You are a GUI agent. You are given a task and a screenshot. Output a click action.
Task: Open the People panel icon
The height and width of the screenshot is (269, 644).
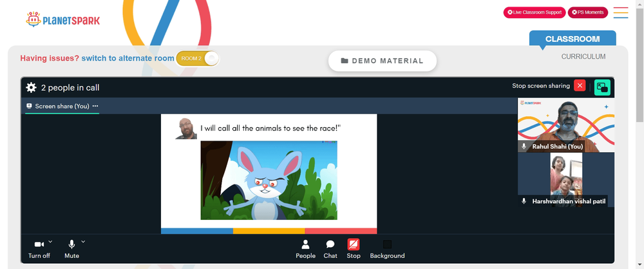(x=305, y=244)
